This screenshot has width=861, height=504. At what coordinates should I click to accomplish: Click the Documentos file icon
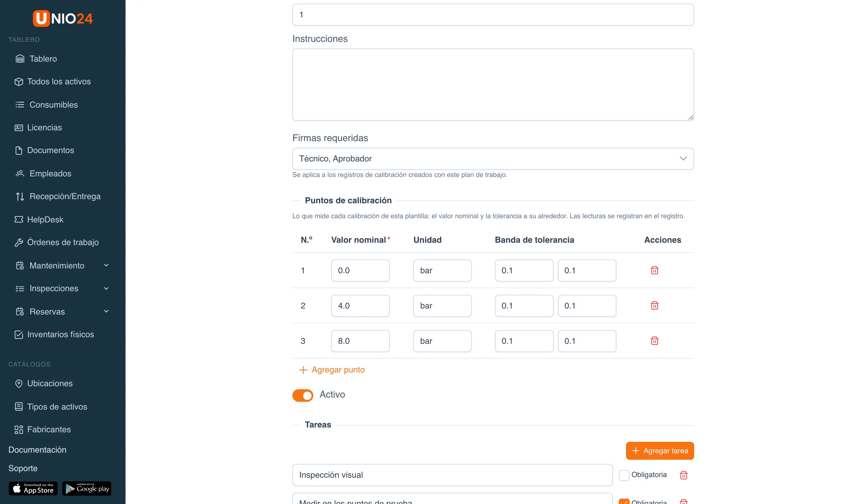(x=19, y=150)
